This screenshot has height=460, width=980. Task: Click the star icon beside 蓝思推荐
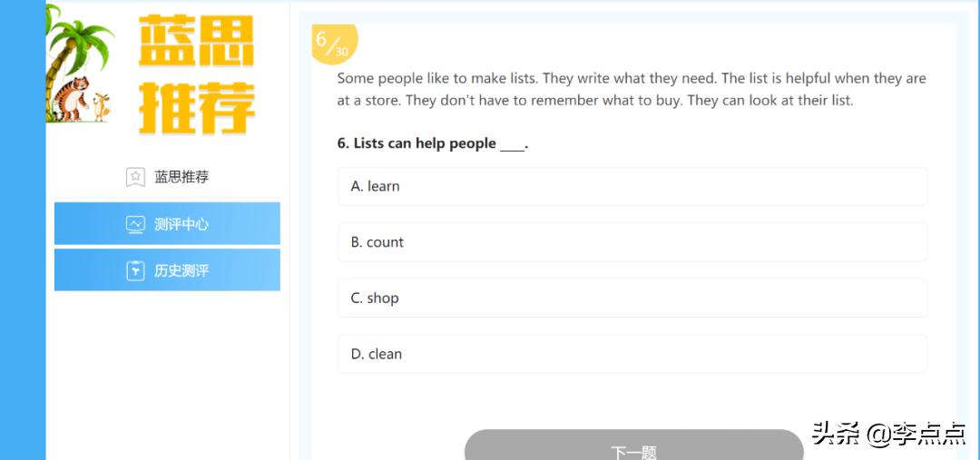(135, 178)
